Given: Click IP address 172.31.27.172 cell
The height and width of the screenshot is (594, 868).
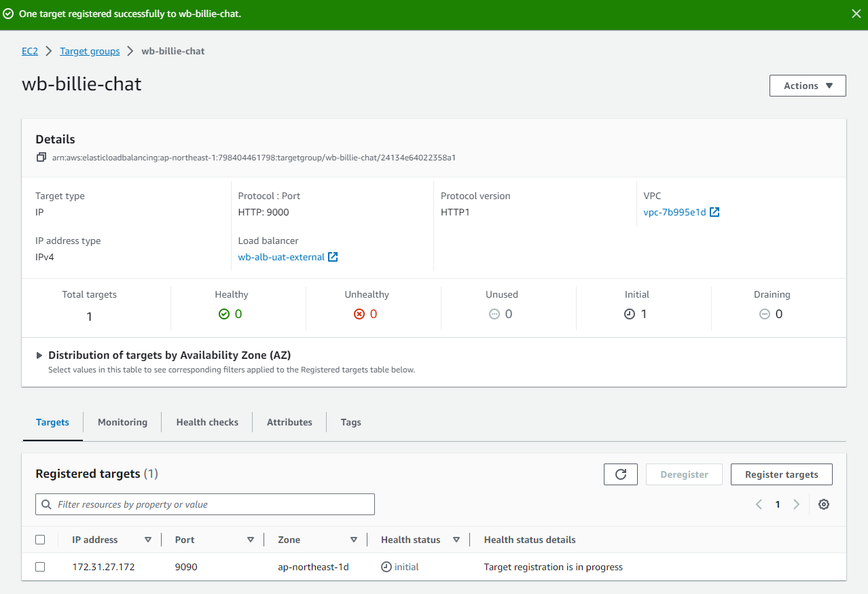Looking at the screenshot, I should (104, 567).
